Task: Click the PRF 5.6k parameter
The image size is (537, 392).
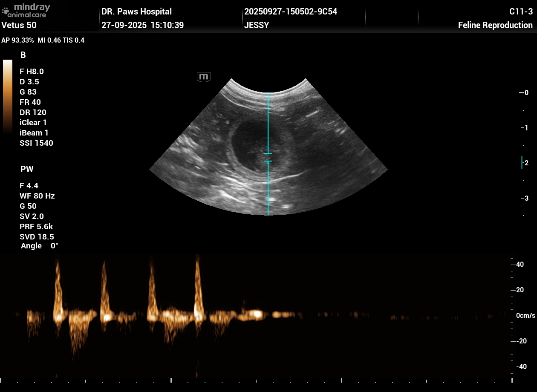Action: point(36,227)
